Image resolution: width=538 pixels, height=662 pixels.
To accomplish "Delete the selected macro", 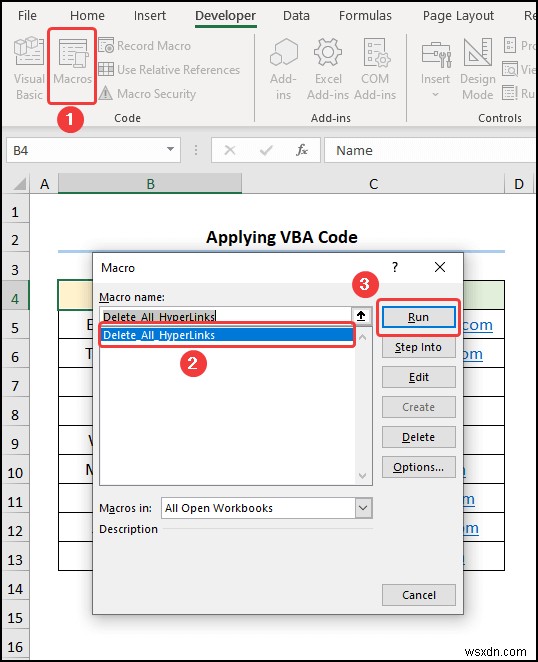I will [x=418, y=437].
